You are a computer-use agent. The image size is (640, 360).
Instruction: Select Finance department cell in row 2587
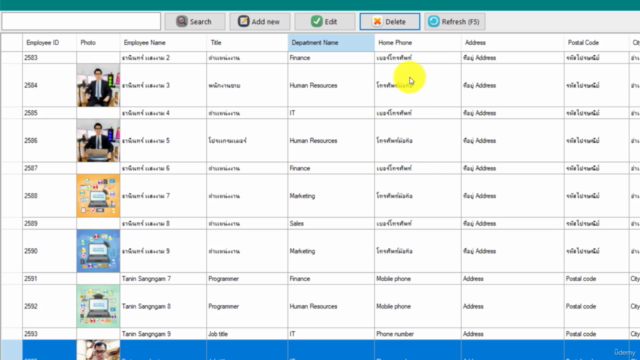(x=331, y=168)
